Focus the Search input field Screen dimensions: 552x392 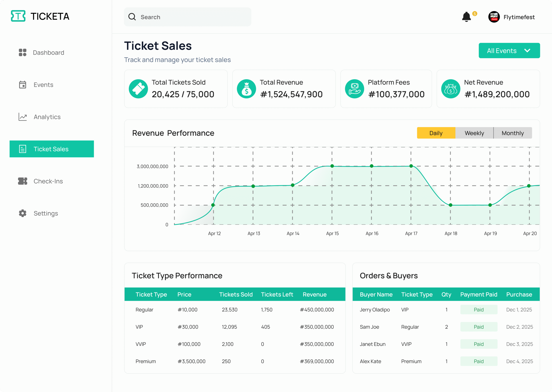coord(187,17)
